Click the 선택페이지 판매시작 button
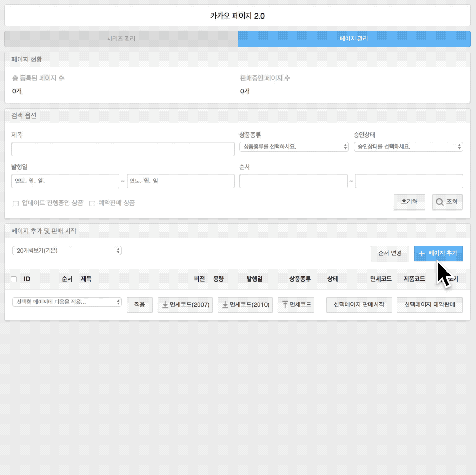Image resolution: width=476 pixels, height=475 pixels. 359,304
